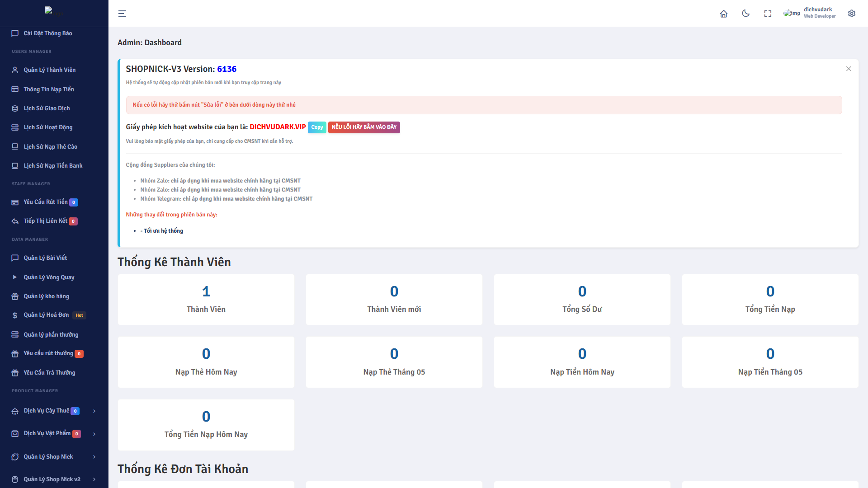Open Lịch Sử Giao Dịch menu
Image resolution: width=868 pixels, height=488 pixels.
[47, 108]
